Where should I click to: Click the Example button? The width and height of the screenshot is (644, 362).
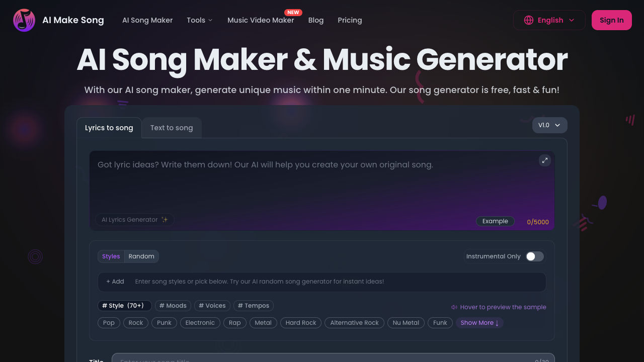[x=495, y=221]
